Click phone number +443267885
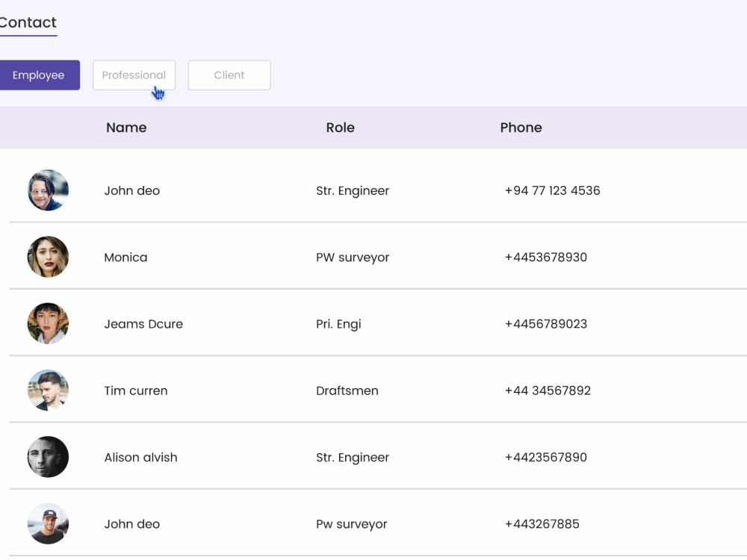747x560 pixels. (542, 524)
